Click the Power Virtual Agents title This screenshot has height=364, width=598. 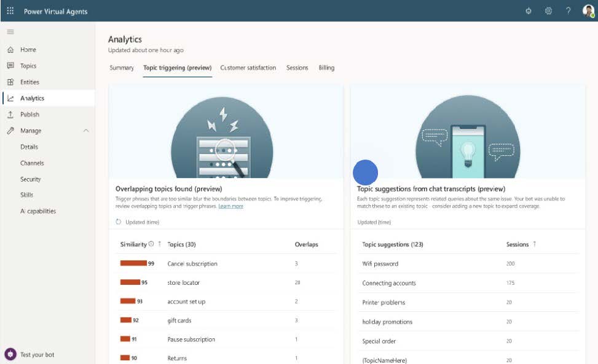[x=56, y=12]
